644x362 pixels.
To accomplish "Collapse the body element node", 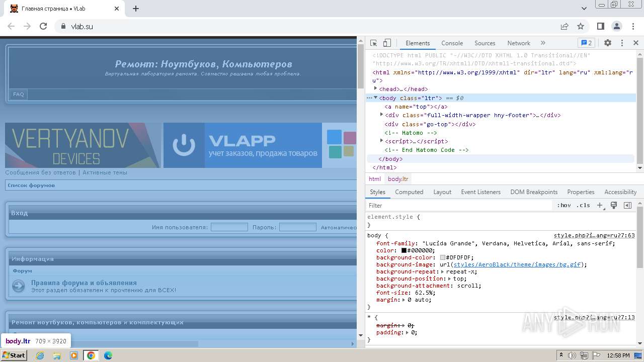I will point(375,98).
